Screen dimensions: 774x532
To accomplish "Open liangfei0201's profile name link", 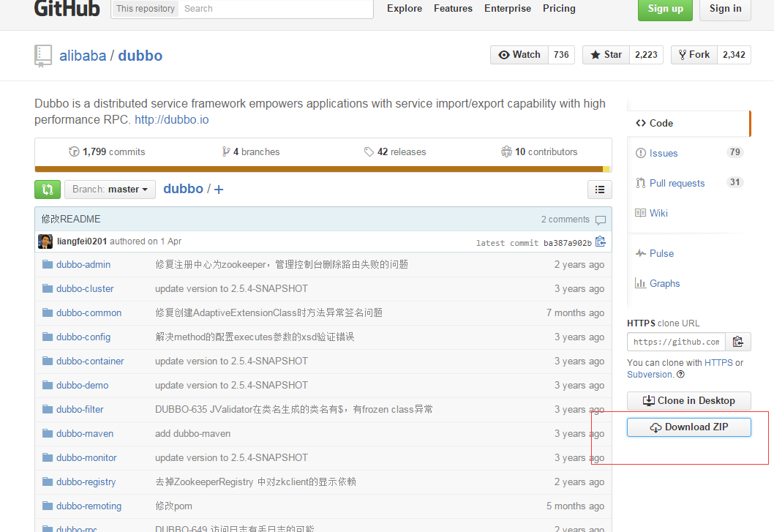I will coord(82,241).
